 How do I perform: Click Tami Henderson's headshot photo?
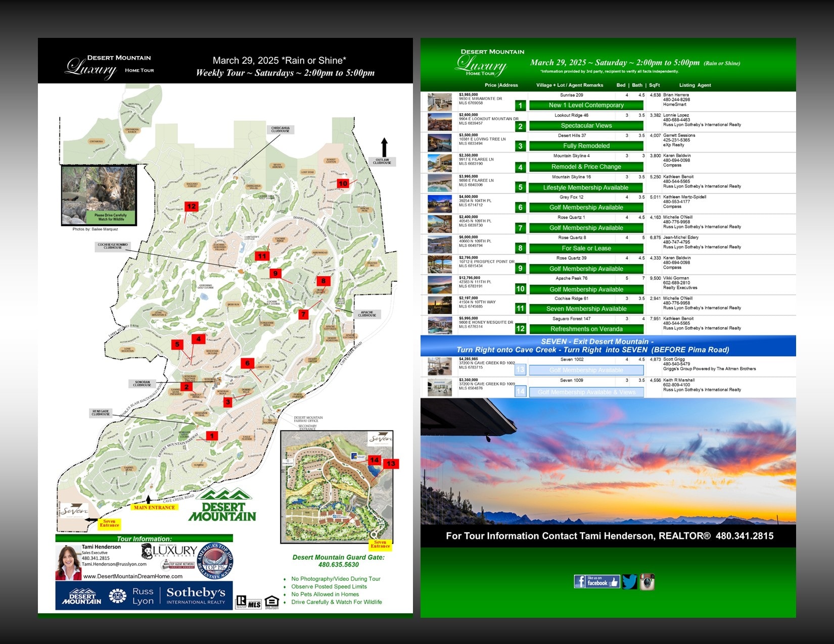(x=68, y=562)
